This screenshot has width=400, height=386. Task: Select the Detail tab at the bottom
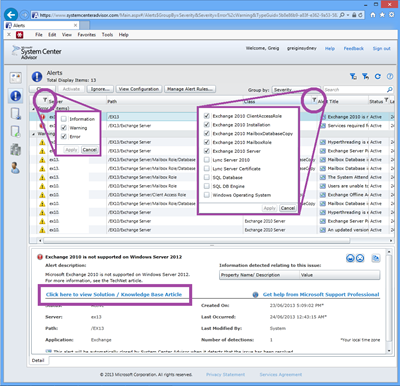(38, 360)
